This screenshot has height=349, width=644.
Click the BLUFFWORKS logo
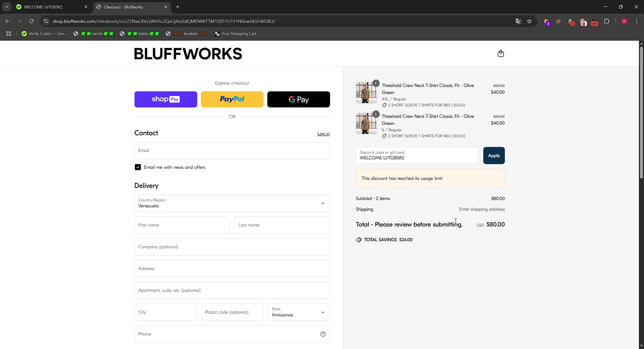(x=188, y=54)
